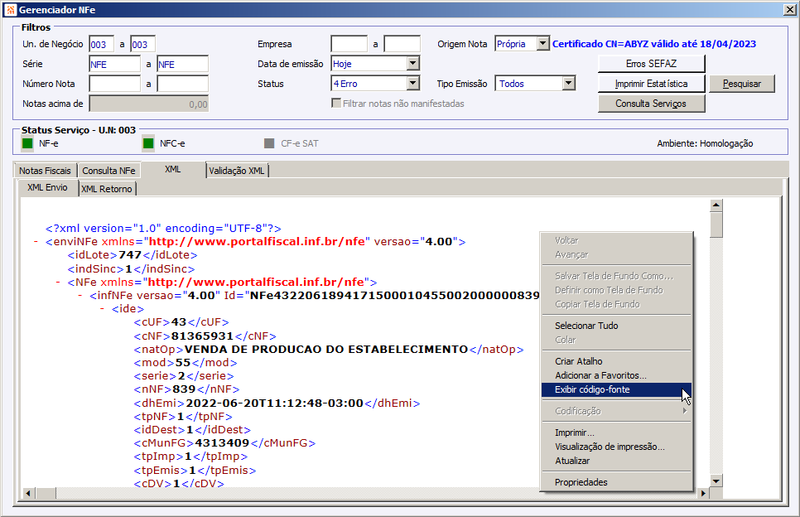Screen dimensions: 800x517
Task: Click the cNF value 81365931
Action: (x=202, y=336)
